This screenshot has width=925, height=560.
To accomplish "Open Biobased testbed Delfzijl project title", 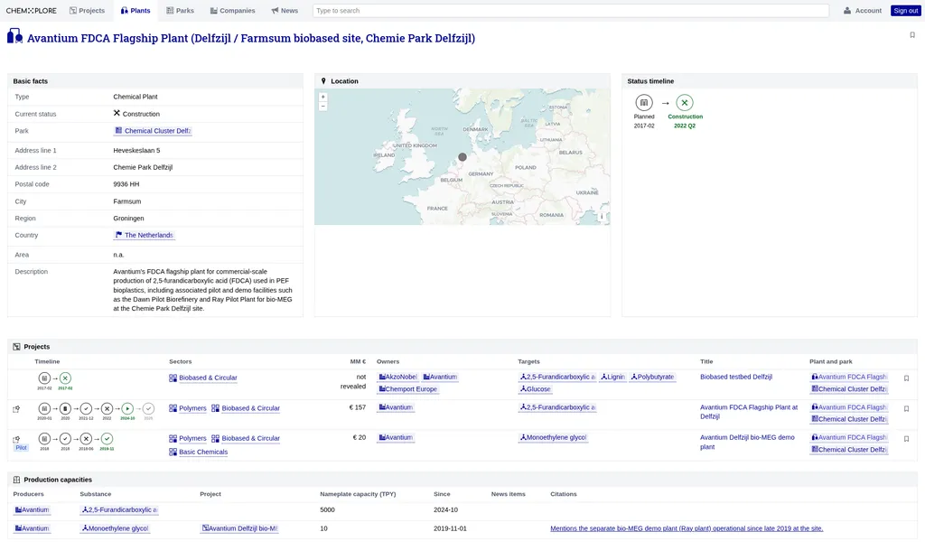I will 735,377.
